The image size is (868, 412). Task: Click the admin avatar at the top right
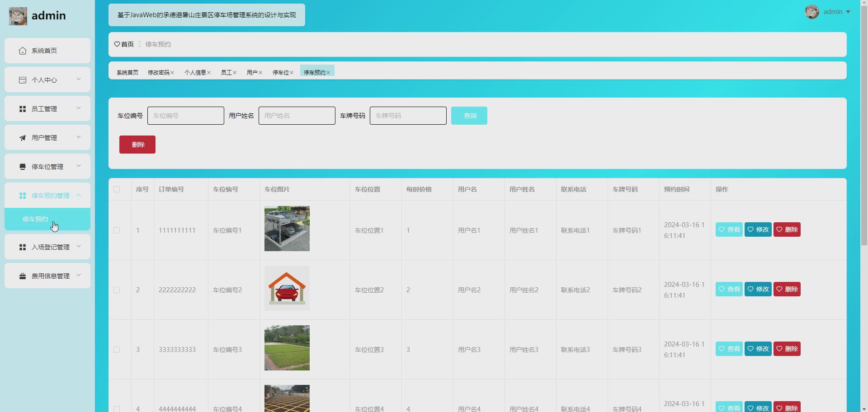(x=812, y=12)
